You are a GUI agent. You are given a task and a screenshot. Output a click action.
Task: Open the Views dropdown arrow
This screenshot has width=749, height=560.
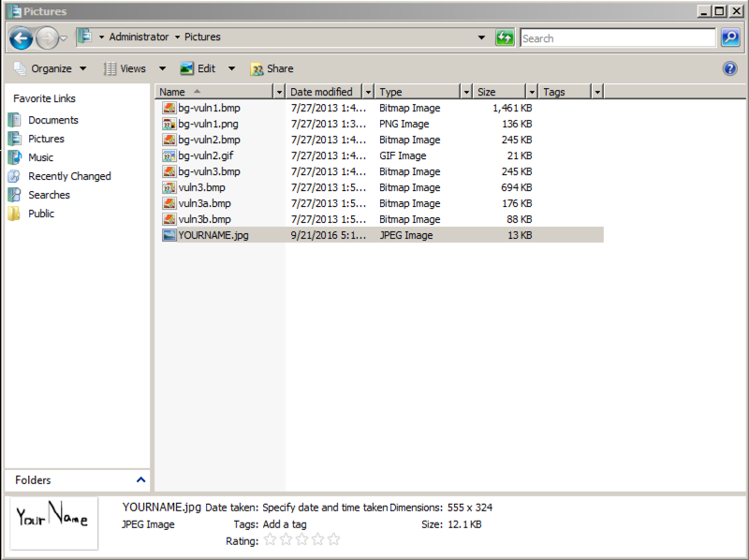point(162,68)
